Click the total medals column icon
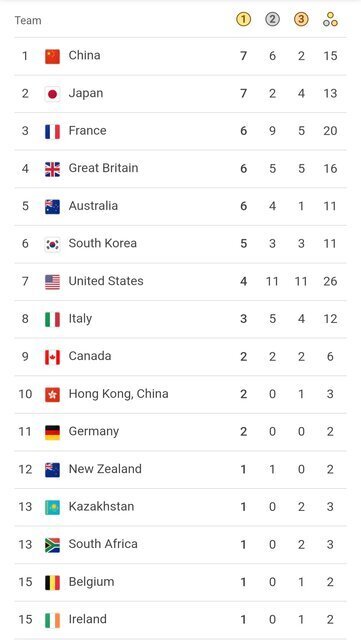 (x=330, y=19)
